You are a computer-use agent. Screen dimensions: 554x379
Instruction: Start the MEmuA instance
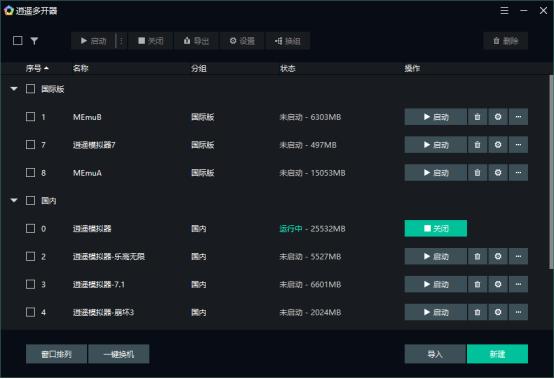(x=436, y=173)
